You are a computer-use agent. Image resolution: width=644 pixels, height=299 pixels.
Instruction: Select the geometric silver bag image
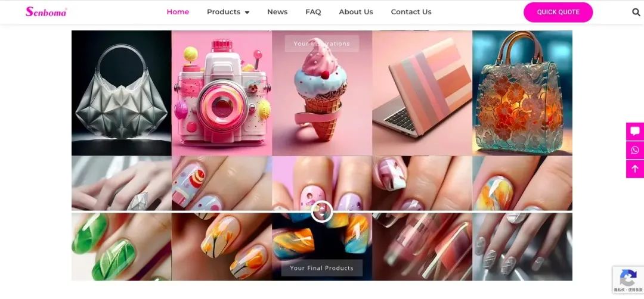pyautogui.click(x=122, y=93)
